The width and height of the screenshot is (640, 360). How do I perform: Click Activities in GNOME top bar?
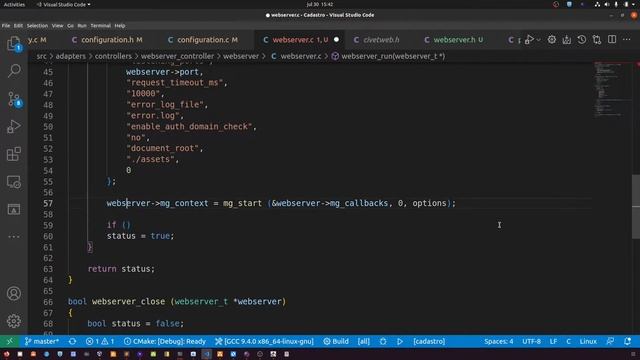(x=14, y=4)
